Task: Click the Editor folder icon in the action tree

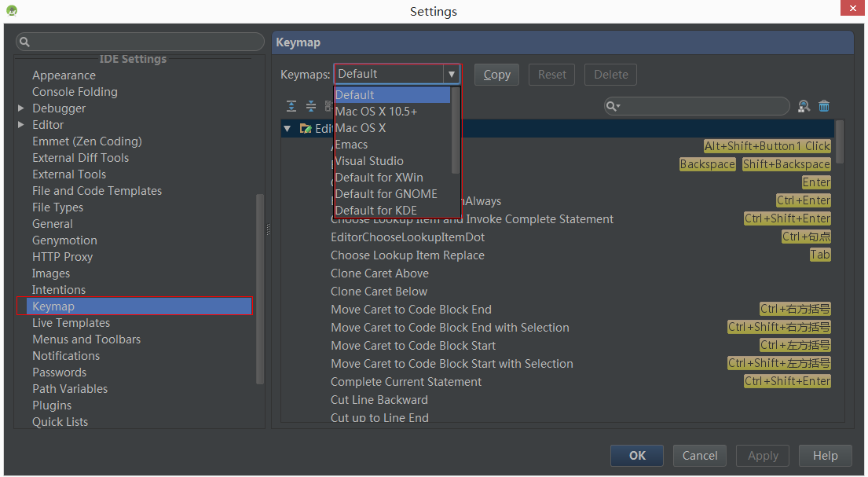Action: point(306,129)
